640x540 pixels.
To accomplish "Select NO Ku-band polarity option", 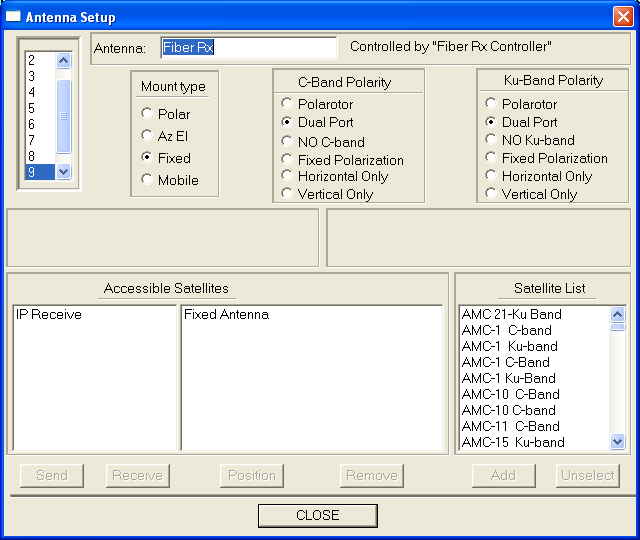I will pos(491,140).
